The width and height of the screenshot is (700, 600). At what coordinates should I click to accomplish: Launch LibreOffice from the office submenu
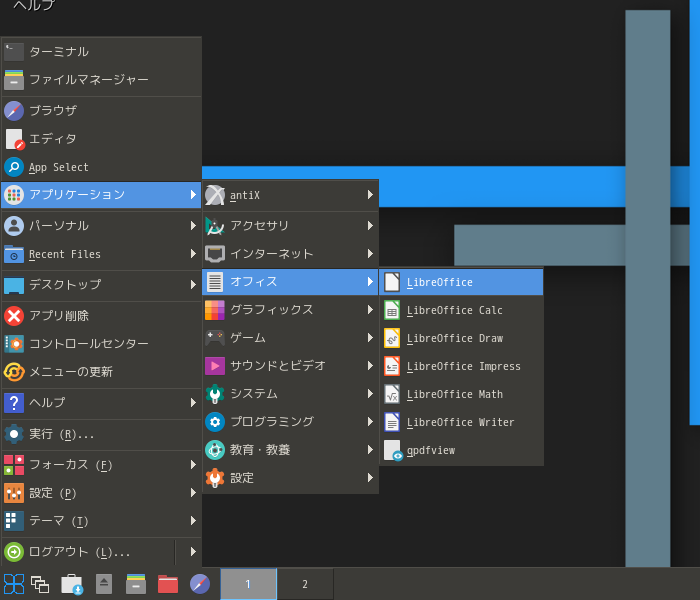pyautogui.click(x=461, y=282)
